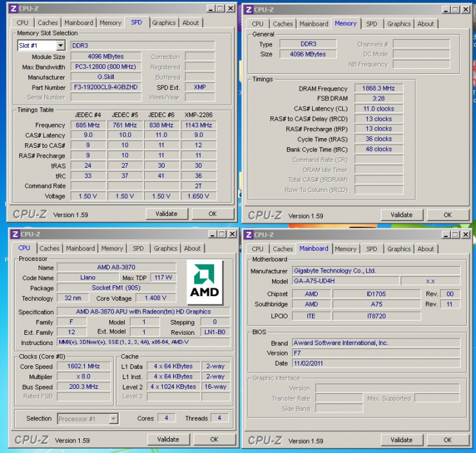Switch to SPD tab in CPU window

(138, 248)
